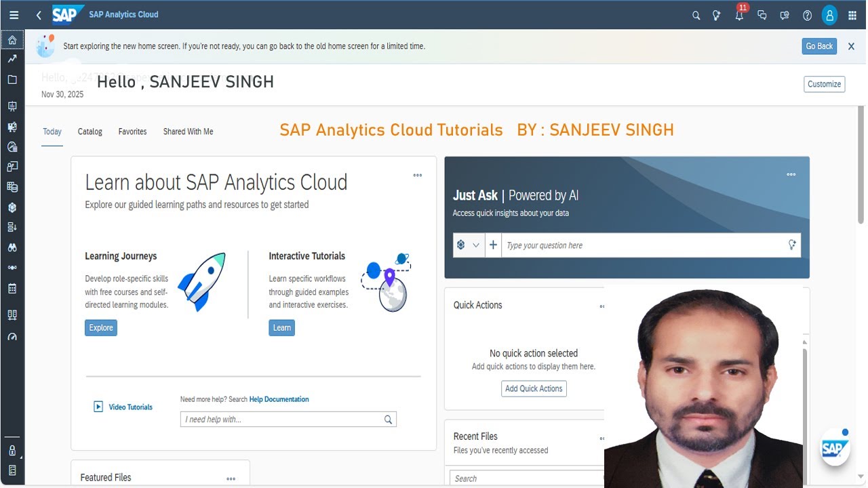This screenshot has height=488, width=868.
Task: Open the Help Documentation link
Action: coord(279,399)
